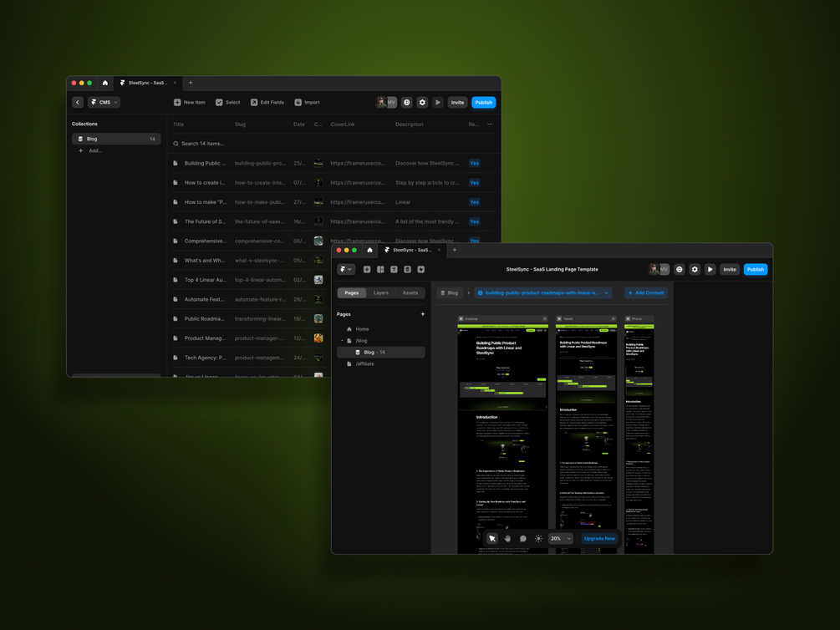Open the building-public-product-roadmaps slug dropdown
The height and width of the screenshot is (630, 840).
pyautogui.click(x=543, y=293)
